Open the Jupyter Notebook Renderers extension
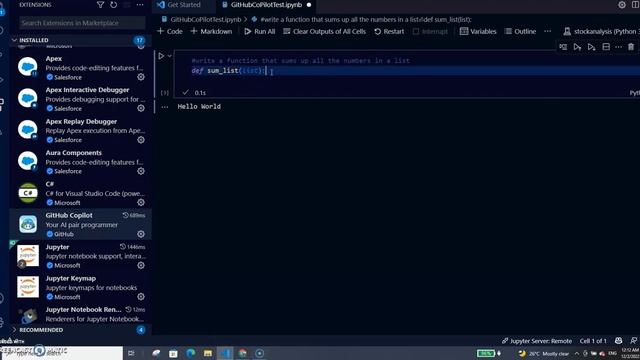The width and height of the screenshot is (640, 360). click(x=81, y=314)
